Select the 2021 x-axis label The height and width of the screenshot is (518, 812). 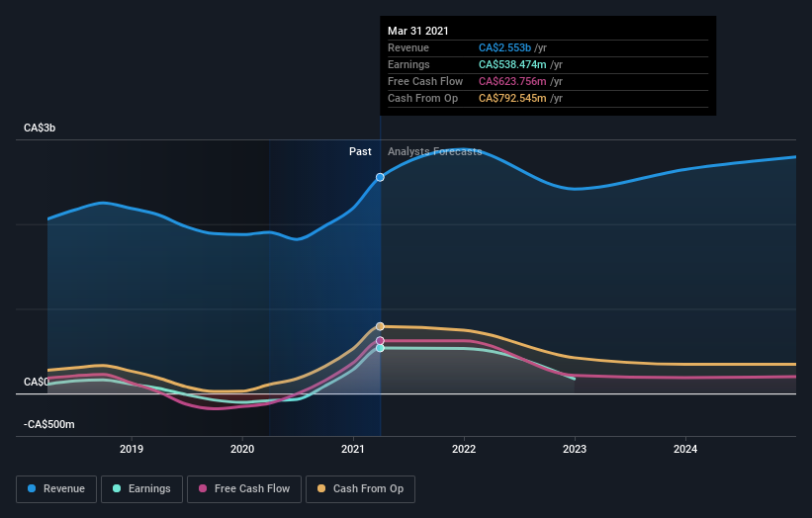pos(353,449)
